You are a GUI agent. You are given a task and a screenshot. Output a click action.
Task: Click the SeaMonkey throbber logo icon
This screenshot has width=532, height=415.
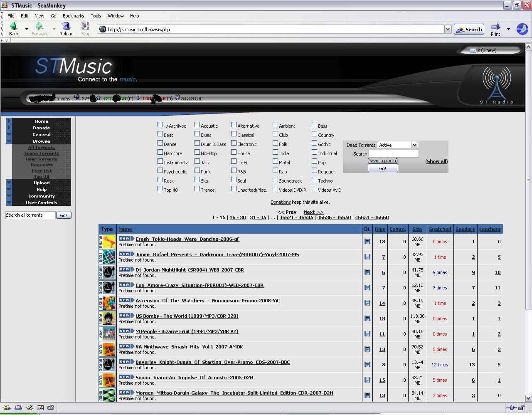522,29
